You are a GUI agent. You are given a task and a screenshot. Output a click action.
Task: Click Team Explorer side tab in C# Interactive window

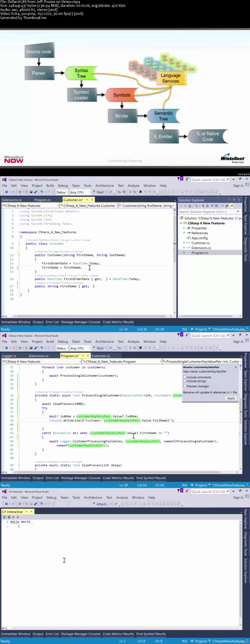coord(246,519)
